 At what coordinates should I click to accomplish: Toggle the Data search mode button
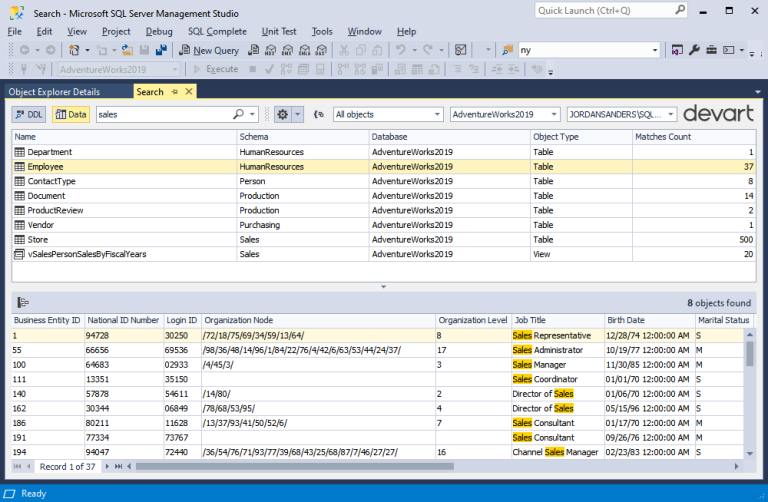[x=70, y=115]
